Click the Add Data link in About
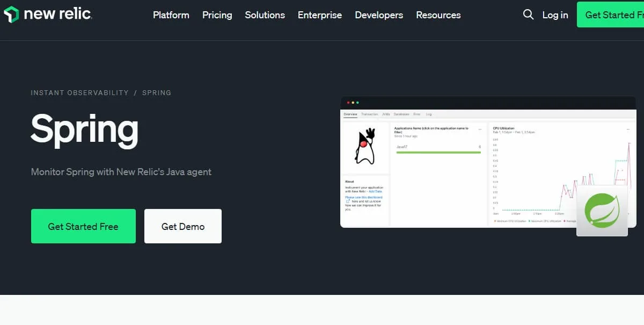 click(x=375, y=191)
